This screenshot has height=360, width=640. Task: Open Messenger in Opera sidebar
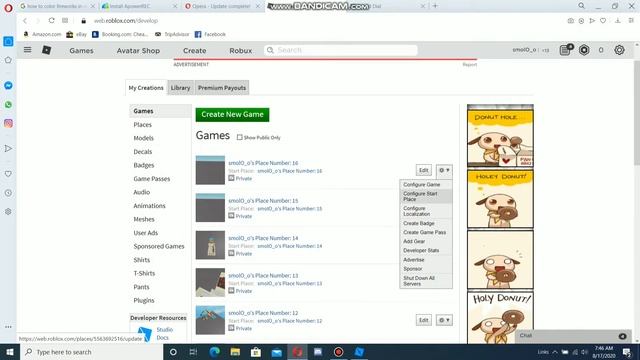pos(8,85)
